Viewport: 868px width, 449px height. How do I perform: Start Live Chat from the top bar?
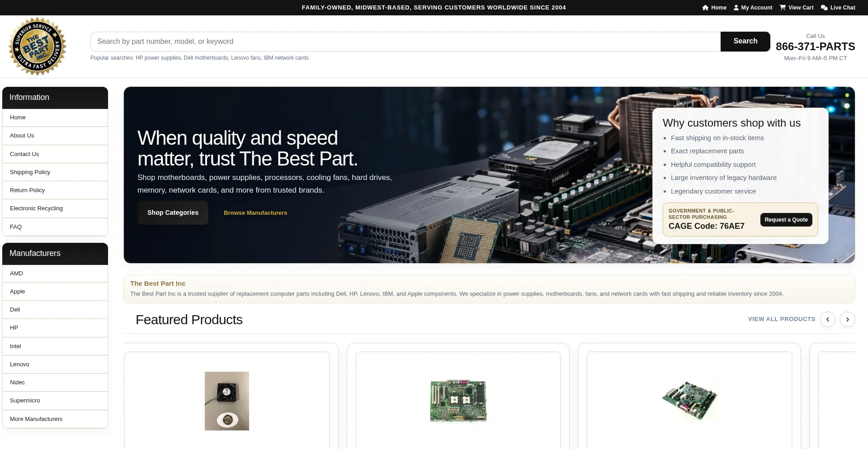(838, 8)
